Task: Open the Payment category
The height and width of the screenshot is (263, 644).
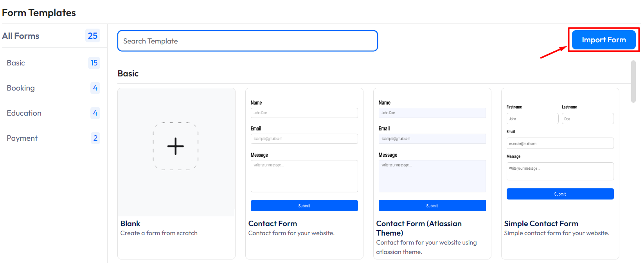Action: click(x=22, y=138)
